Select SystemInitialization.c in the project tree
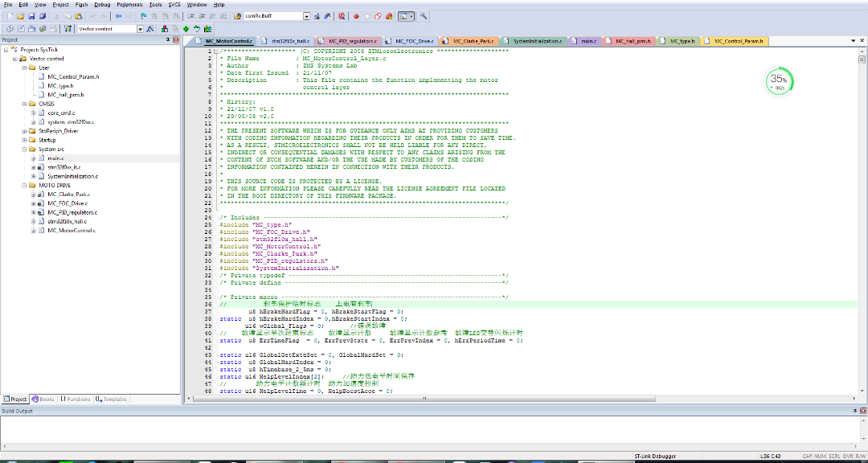The height and width of the screenshot is (463, 868). 72,176
